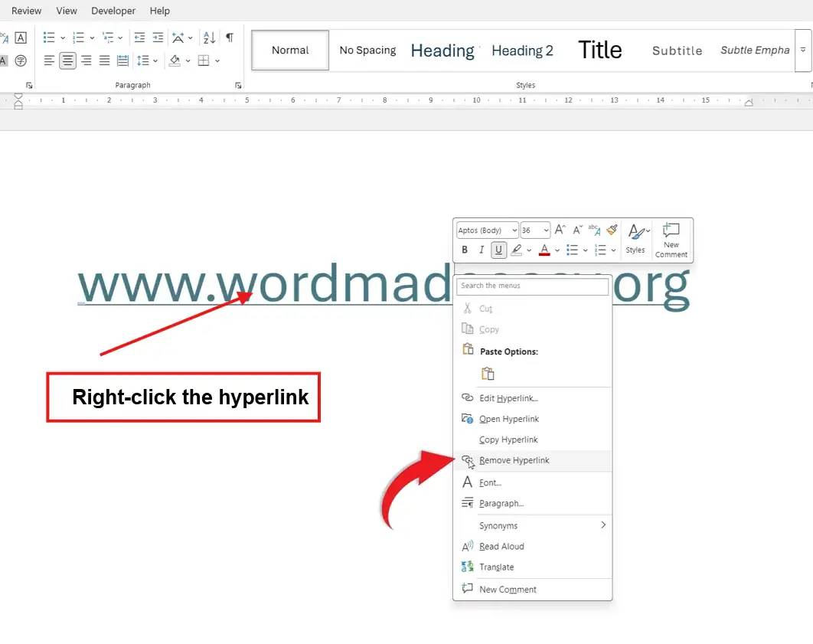This screenshot has width=813, height=644.
Task: Apply the red font color
Action: click(544, 250)
